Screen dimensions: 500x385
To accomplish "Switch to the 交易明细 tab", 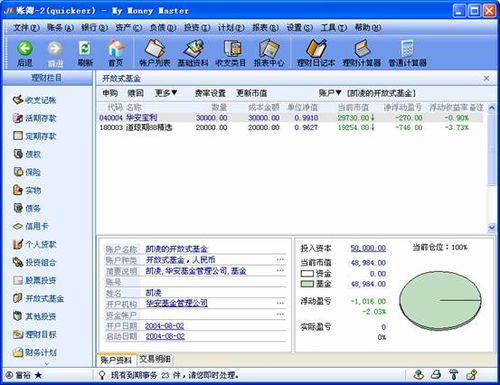I will tap(155, 359).
